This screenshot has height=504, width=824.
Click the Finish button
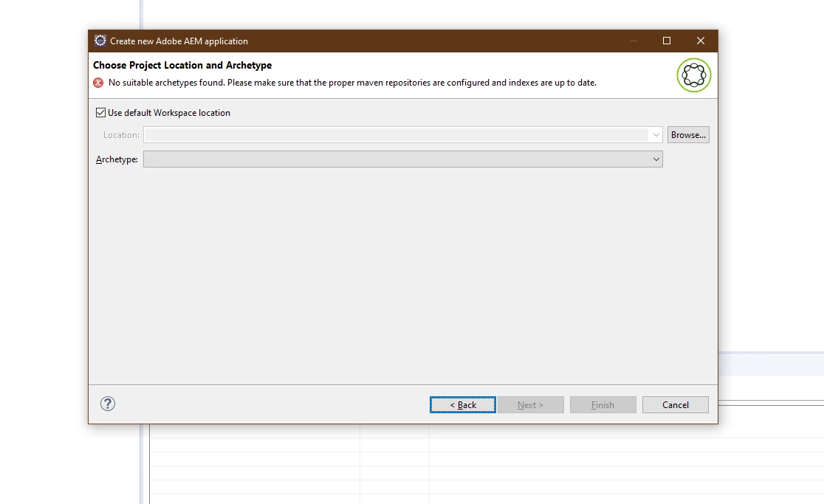(602, 405)
